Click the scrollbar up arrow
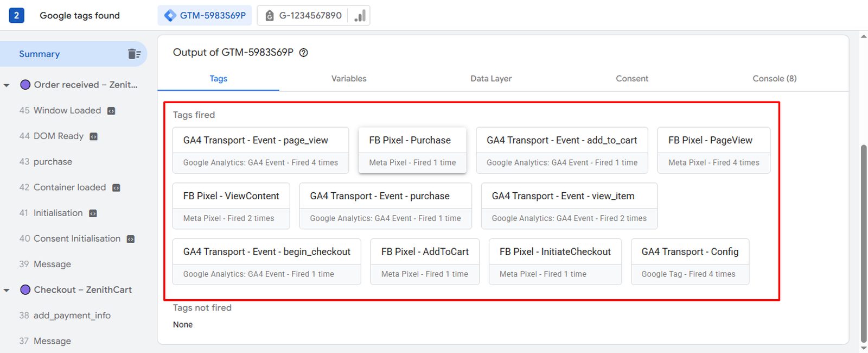 coord(864,36)
